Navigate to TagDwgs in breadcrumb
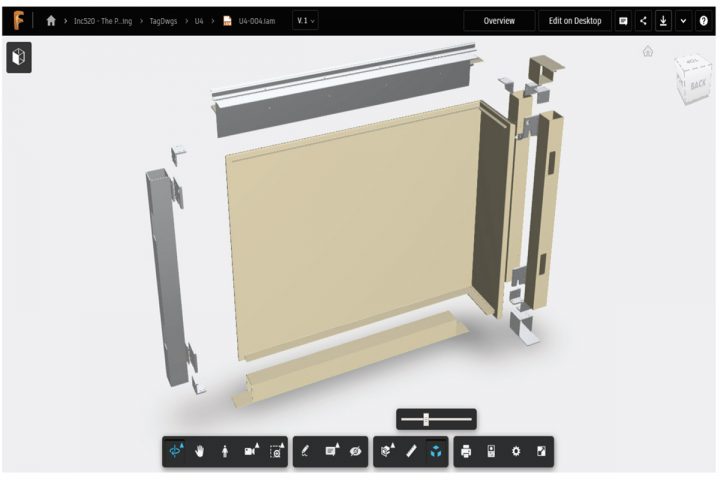This screenshot has height=480, width=720. pyautogui.click(x=159, y=20)
